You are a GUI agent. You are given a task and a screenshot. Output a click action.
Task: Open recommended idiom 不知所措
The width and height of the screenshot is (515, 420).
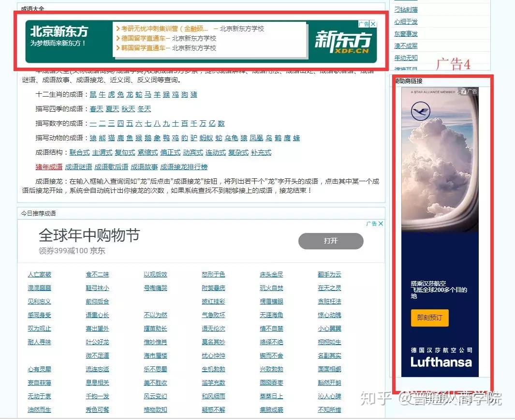(x=329, y=410)
